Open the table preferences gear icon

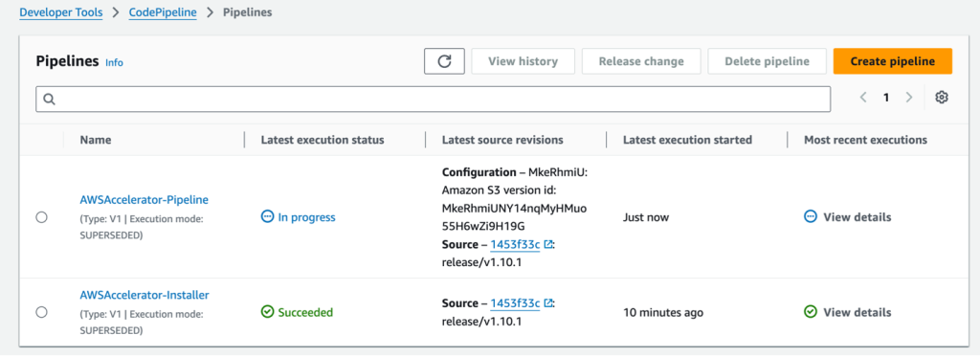pos(942,98)
